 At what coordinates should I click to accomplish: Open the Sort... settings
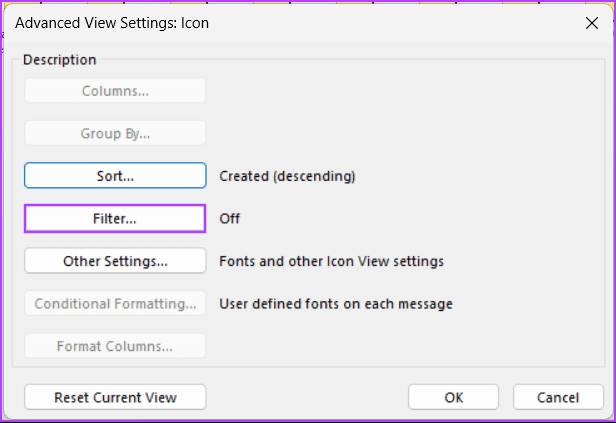pos(115,176)
